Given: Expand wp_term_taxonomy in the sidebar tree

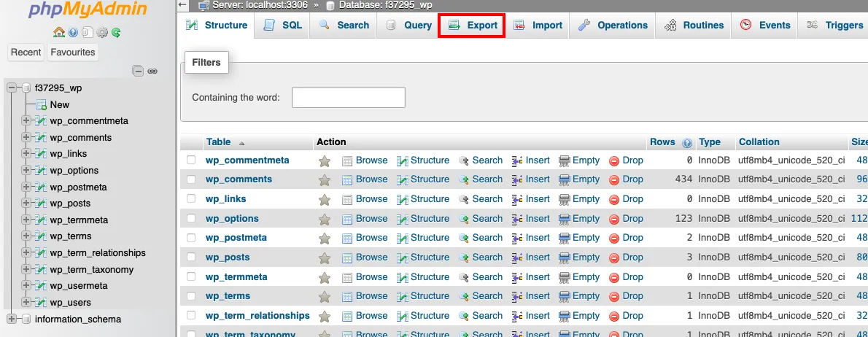Looking at the screenshot, I should (x=26, y=269).
